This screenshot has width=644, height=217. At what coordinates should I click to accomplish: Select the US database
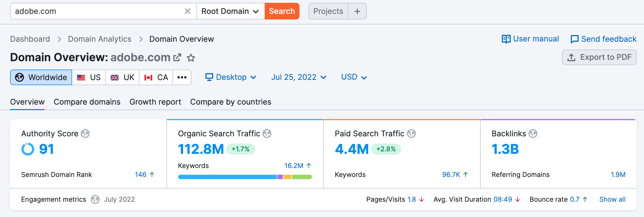tap(89, 77)
